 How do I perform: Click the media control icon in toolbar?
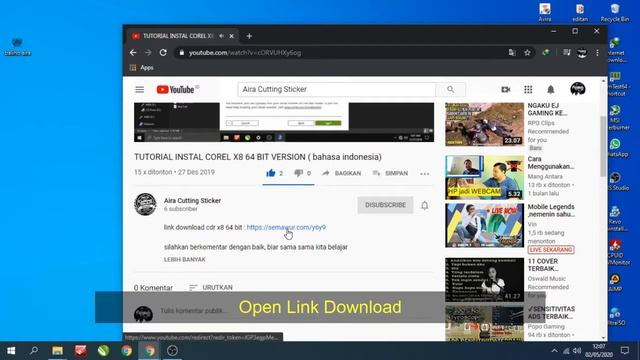[567, 52]
